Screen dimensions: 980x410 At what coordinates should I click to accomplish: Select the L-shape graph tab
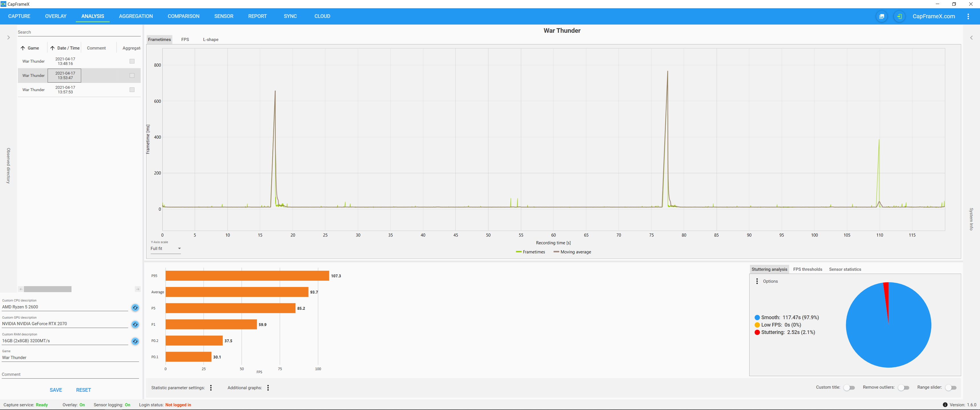[210, 40]
